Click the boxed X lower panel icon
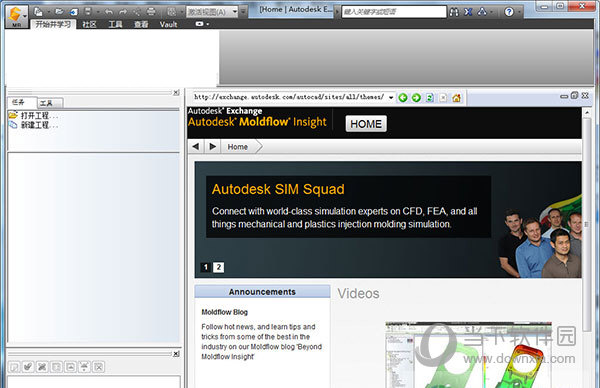 click(x=99, y=367)
